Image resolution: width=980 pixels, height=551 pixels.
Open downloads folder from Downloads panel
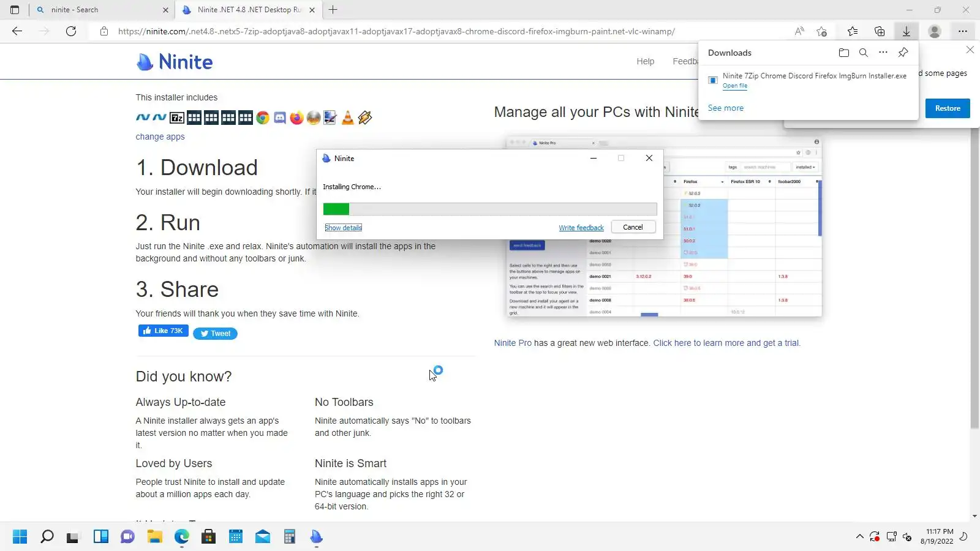point(843,53)
